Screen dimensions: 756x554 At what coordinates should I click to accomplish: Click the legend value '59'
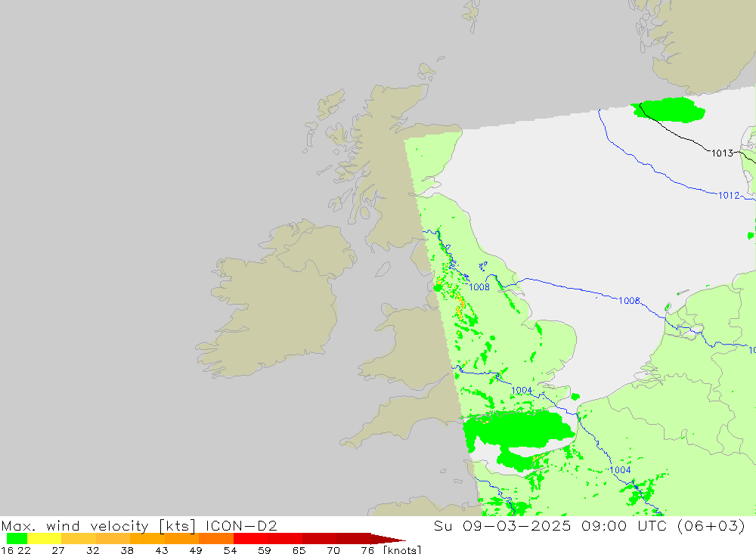coord(264,550)
